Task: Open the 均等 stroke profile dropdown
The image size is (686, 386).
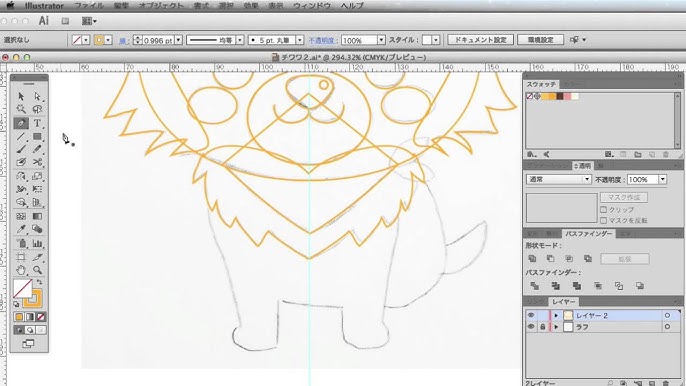Action: (x=240, y=40)
